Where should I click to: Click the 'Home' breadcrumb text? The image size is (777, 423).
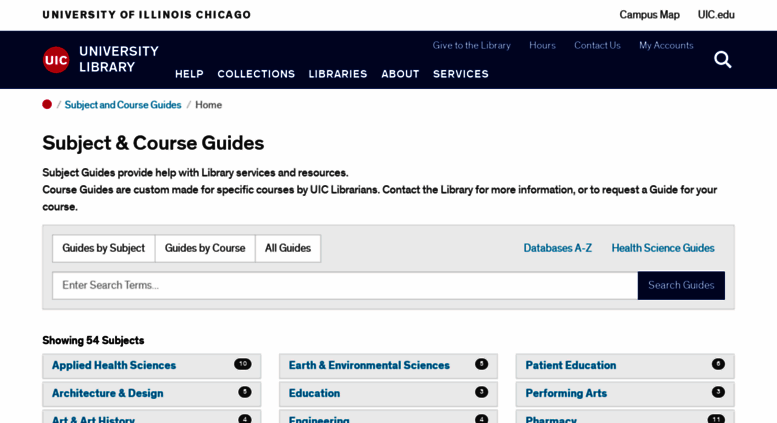209,105
